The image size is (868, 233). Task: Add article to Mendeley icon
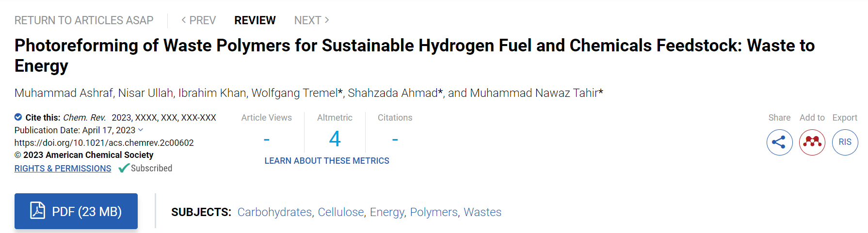[x=812, y=142]
